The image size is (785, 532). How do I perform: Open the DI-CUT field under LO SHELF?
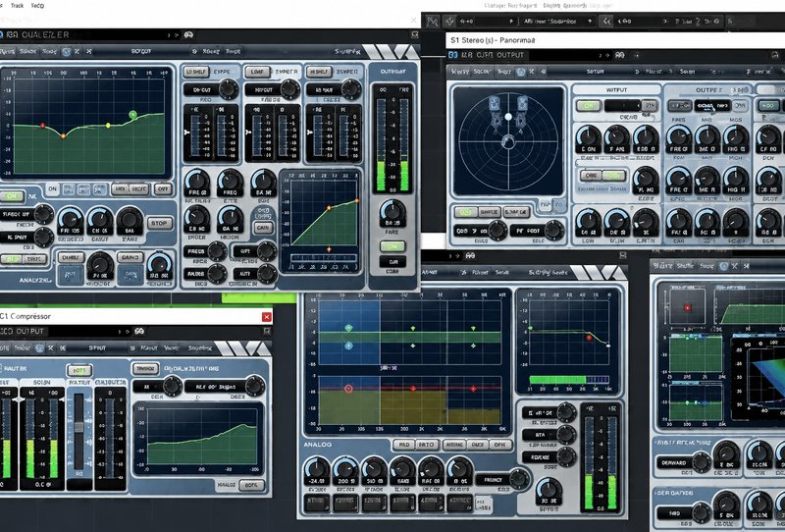coord(202,89)
